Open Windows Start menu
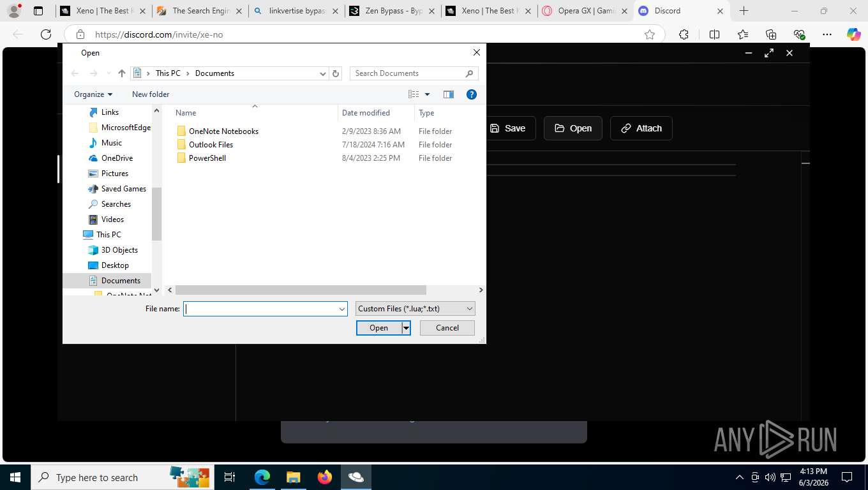The width and height of the screenshot is (868, 490). (x=15, y=477)
